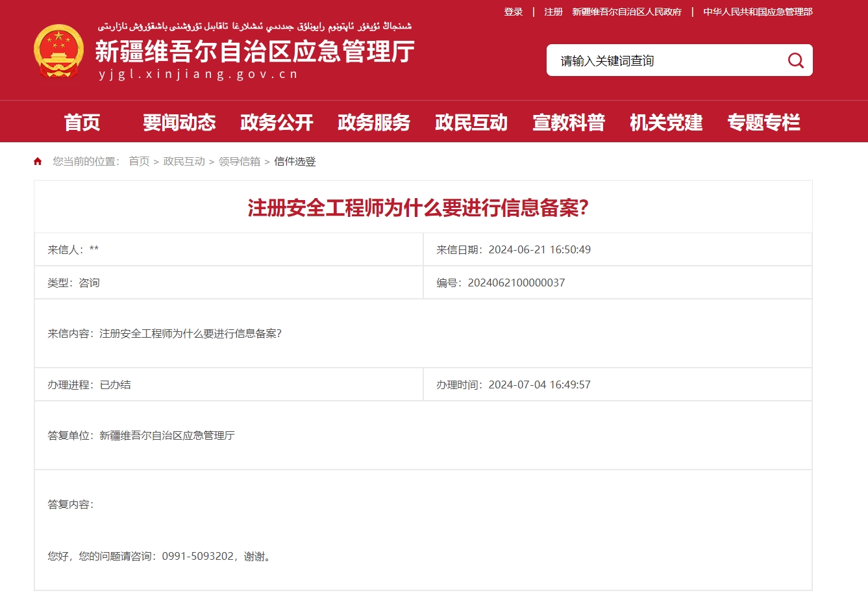Screen dimensions: 868x593
Task: Select 政务公开 in the navigation bar
Action: 277,122
